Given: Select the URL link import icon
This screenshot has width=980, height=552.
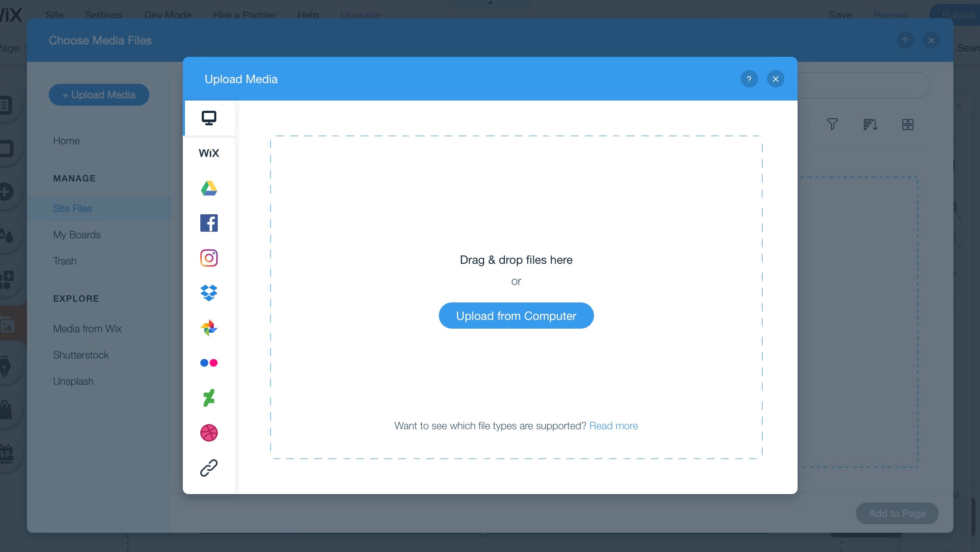Looking at the screenshot, I should (x=209, y=468).
